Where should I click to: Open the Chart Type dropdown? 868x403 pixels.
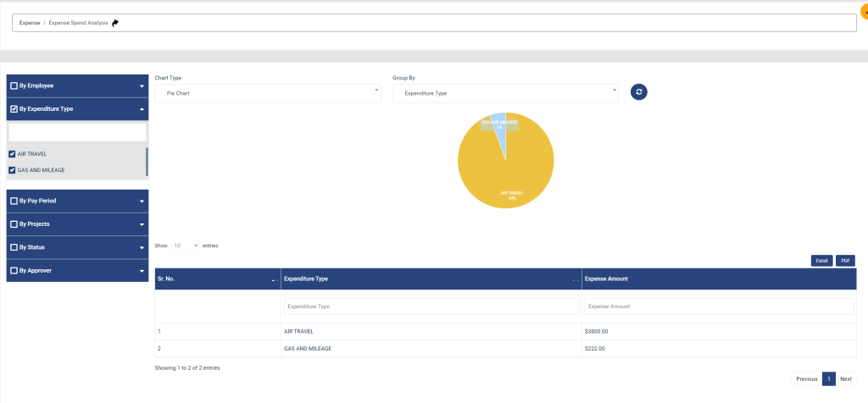click(x=268, y=93)
